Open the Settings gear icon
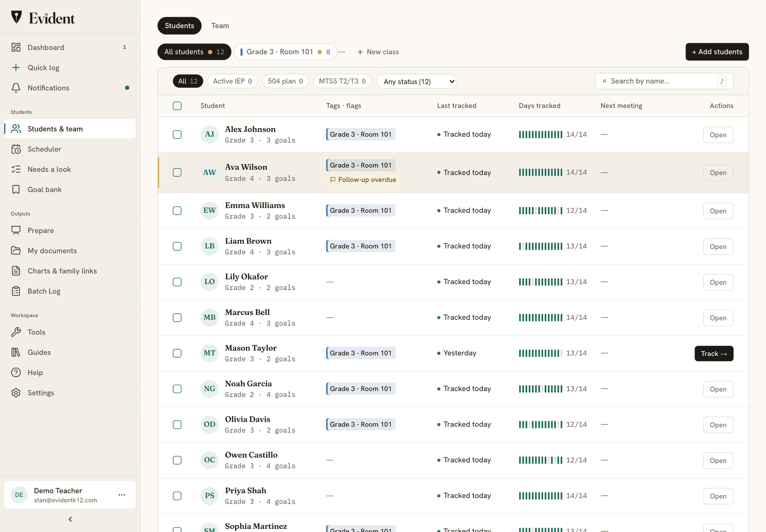 tap(16, 393)
